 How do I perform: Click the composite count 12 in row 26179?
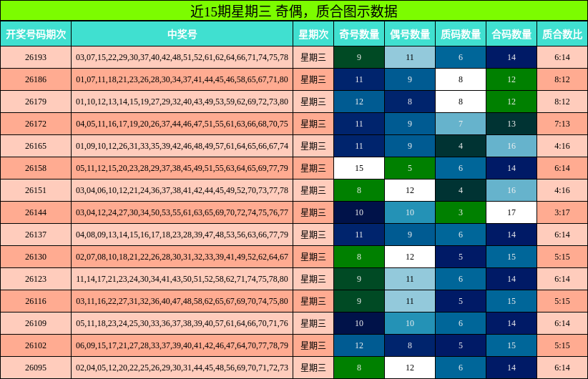(511, 102)
